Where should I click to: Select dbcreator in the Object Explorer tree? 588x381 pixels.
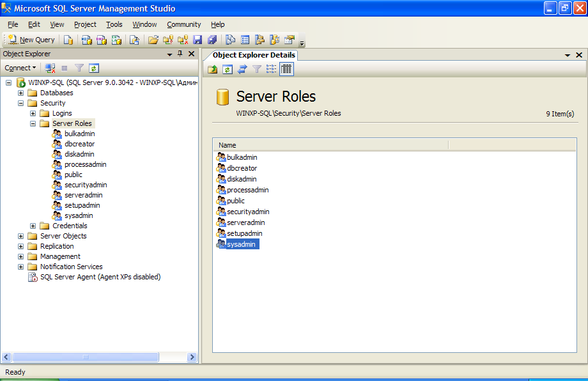tap(79, 144)
